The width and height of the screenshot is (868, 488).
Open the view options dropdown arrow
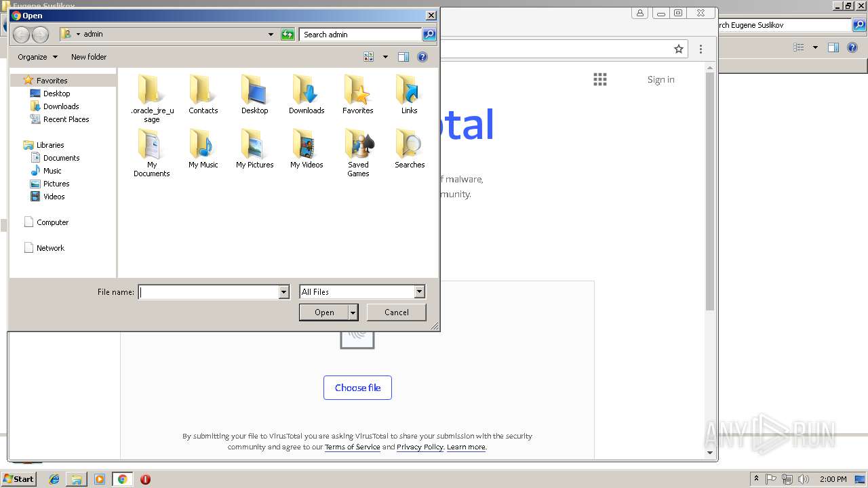[x=385, y=57]
